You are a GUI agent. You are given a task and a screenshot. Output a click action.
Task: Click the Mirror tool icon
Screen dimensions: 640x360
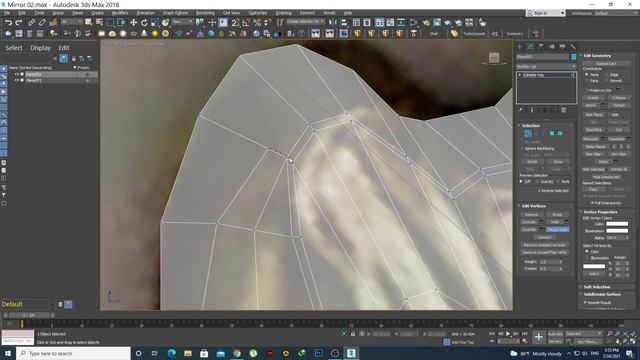click(x=333, y=22)
